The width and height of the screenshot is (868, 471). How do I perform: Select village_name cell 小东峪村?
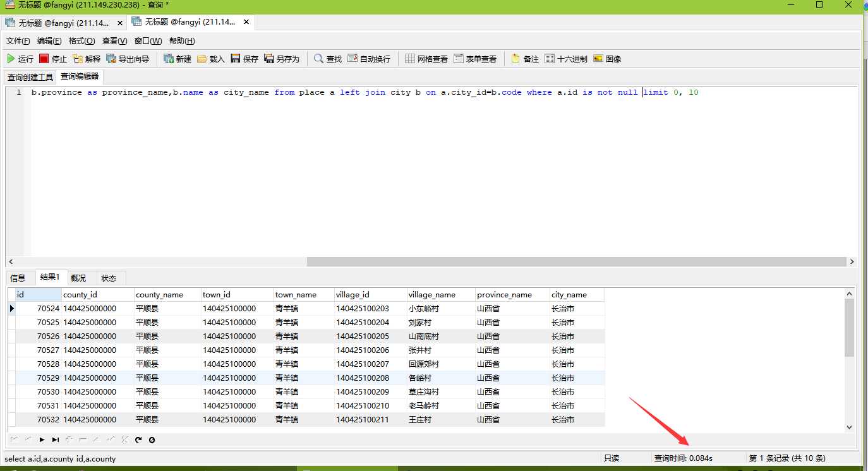pyautogui.click(x=441, y=309)
